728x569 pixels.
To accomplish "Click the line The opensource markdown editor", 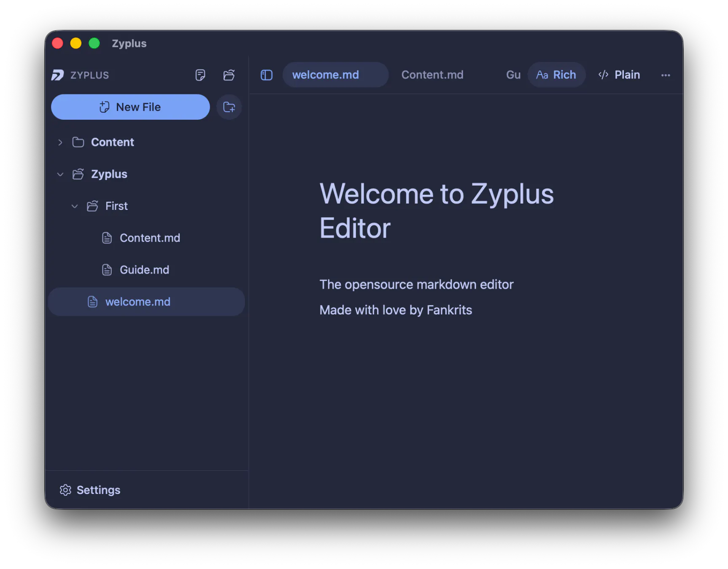I will [x=416, y=284].
